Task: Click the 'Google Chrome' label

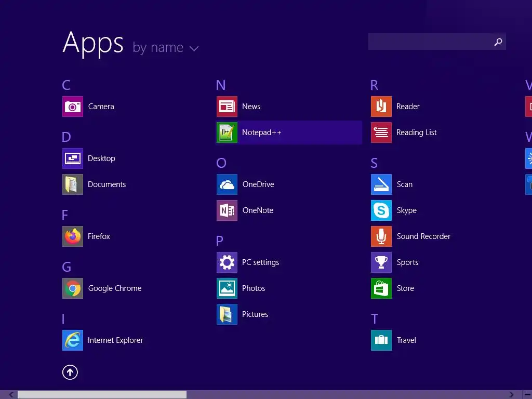Action: pyautogui.click(x=115, y=288)
